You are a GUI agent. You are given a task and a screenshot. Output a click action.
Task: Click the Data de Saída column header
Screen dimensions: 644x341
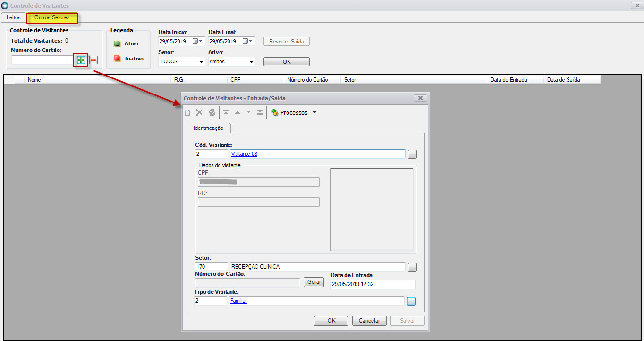pyautogui.click(x=572, y=80)
